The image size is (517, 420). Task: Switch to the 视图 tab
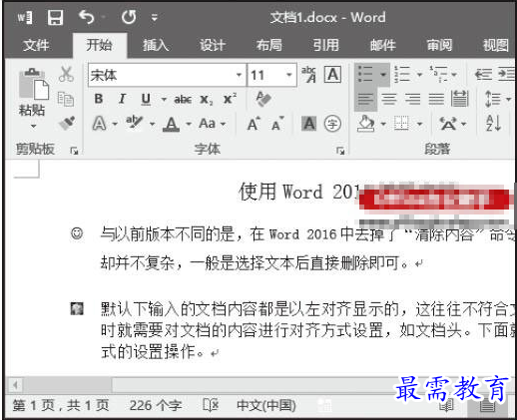pyautogui.click(x=496, y=45)
